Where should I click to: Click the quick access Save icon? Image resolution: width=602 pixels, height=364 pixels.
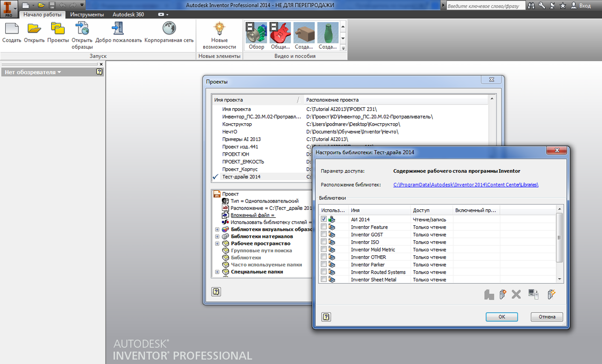click(x=52, y=5)
